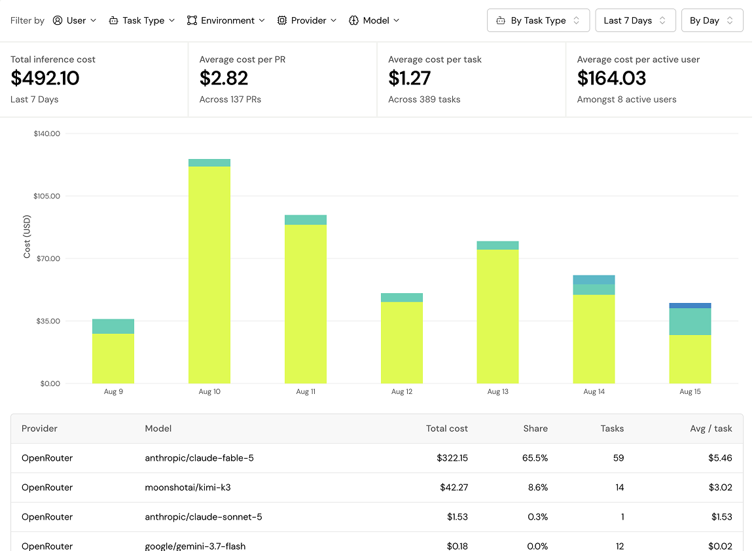
Task: Click the teal segment of Aug 15 bar
Action: click(x=690, y=321)
